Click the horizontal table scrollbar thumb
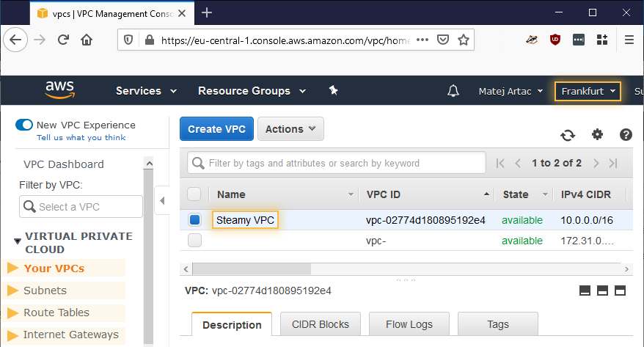 click(x=252, y=269)
